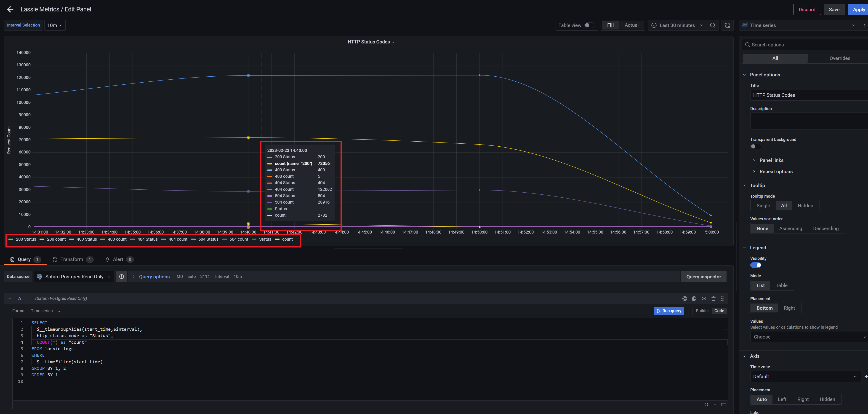Discard panel changes
868x414 pixels.
point(807,9)
